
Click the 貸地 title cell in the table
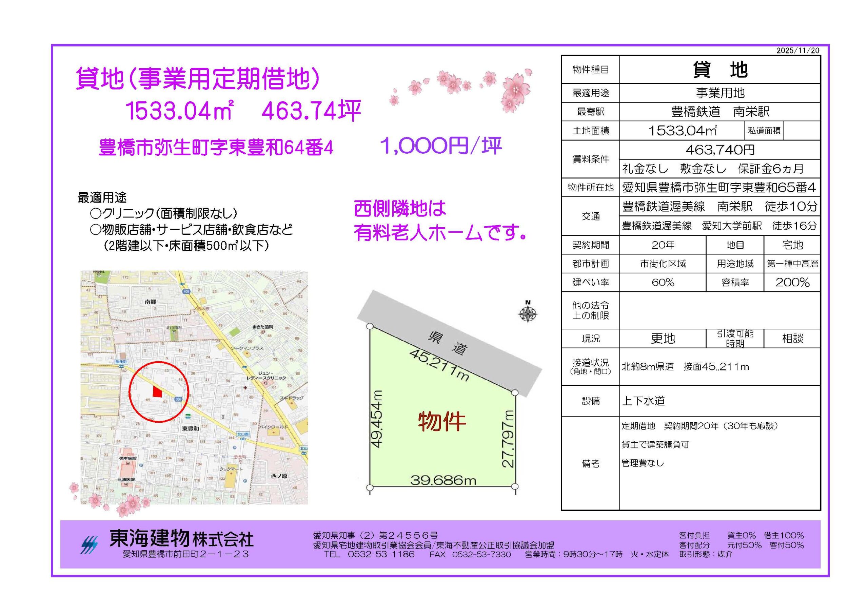(x=719, y=70)
